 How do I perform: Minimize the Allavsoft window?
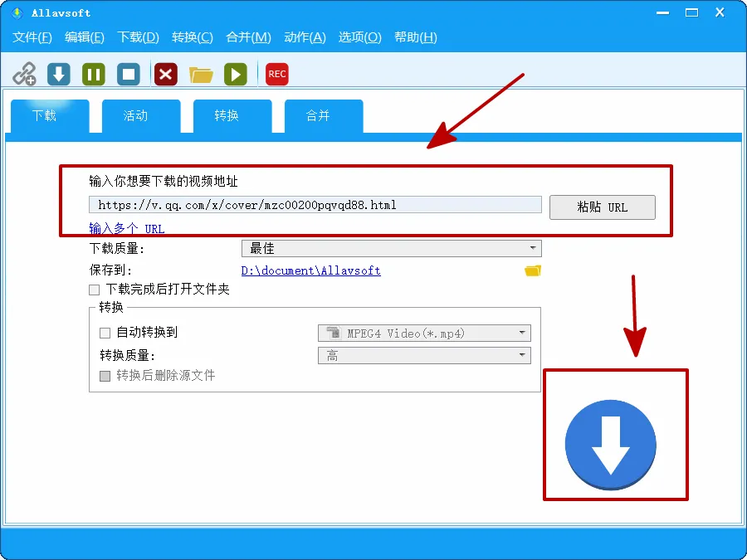pyautogui.click(x=662, y=12)
